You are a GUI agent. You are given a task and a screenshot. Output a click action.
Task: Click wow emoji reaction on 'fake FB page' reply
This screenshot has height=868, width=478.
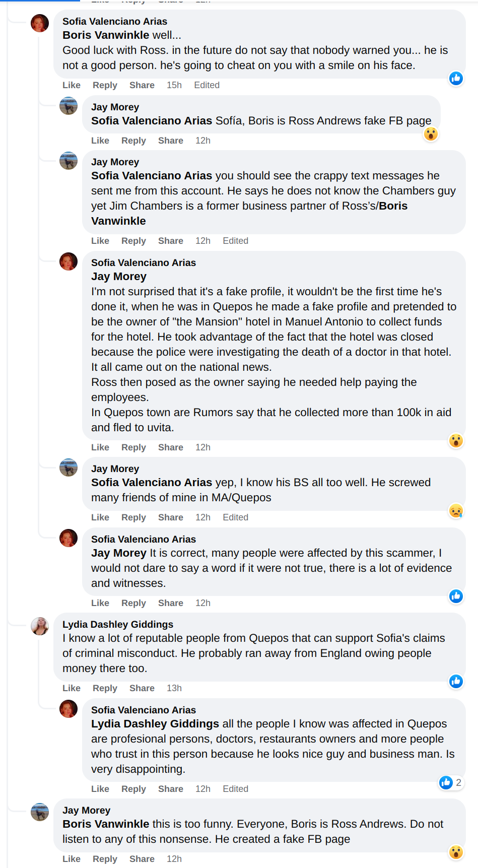[431, 134]
